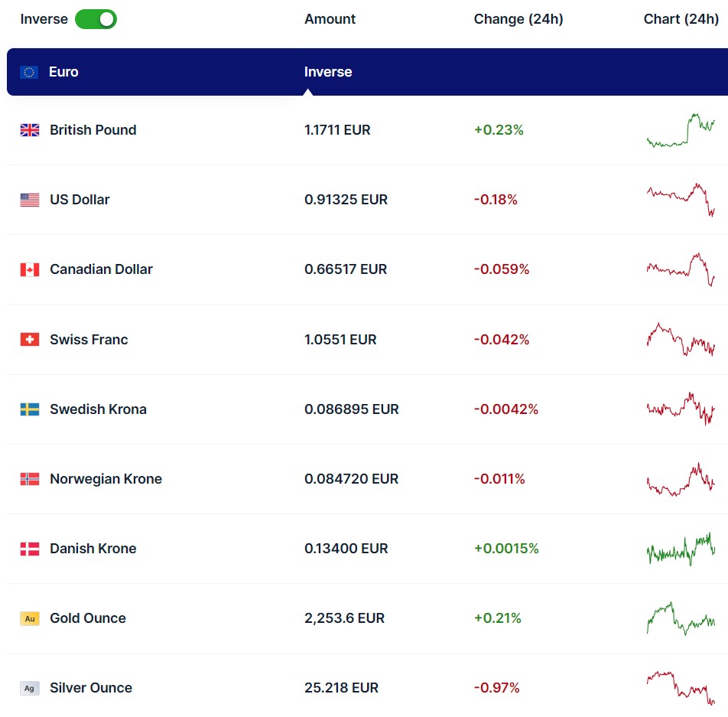Click the Swedish Krona flag icon
Viewport: 728px width, 717px height.
[x=29, y=409]
